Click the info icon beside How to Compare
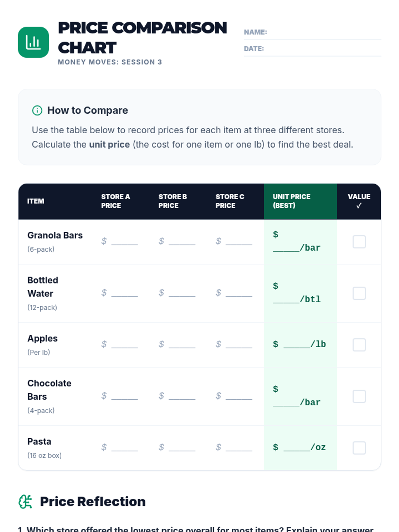The height and width of the screenshot is (532, 399). click(x=37, y=110)
